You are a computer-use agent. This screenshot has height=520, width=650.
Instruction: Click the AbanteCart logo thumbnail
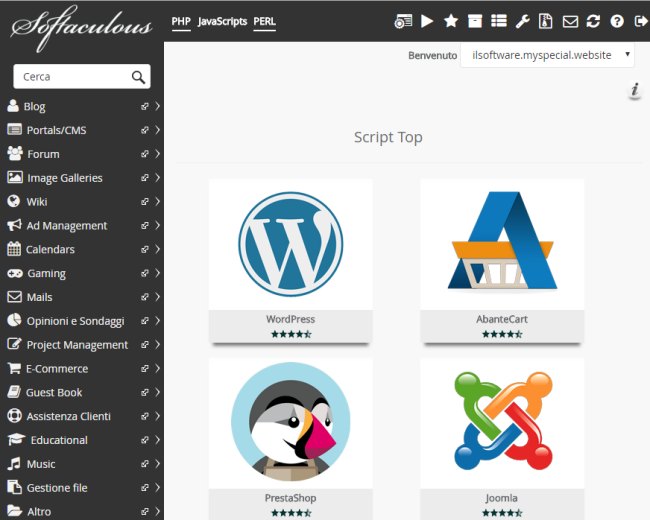click(x=502, y=244)
